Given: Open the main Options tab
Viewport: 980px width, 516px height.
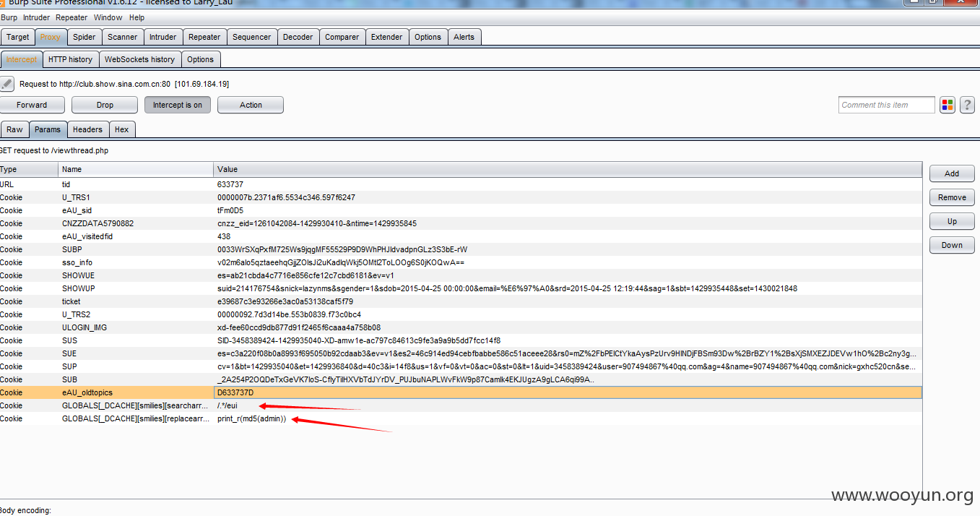Looking at the screenshot, I should [428, 37].
